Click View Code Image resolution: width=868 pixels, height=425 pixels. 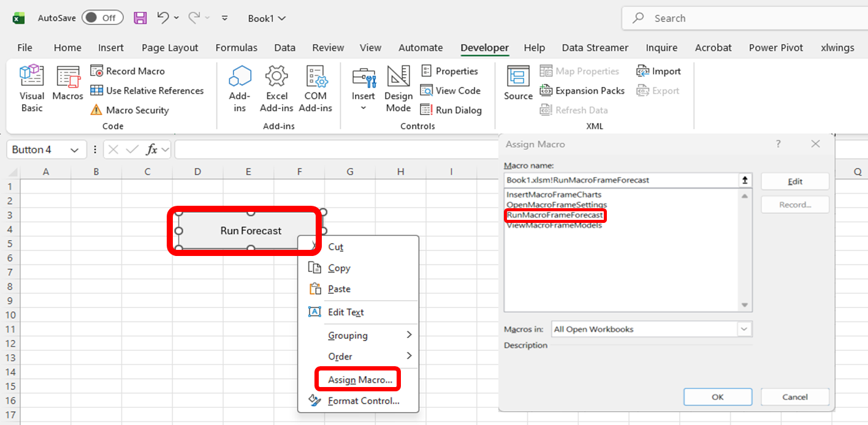pos(450,91)
